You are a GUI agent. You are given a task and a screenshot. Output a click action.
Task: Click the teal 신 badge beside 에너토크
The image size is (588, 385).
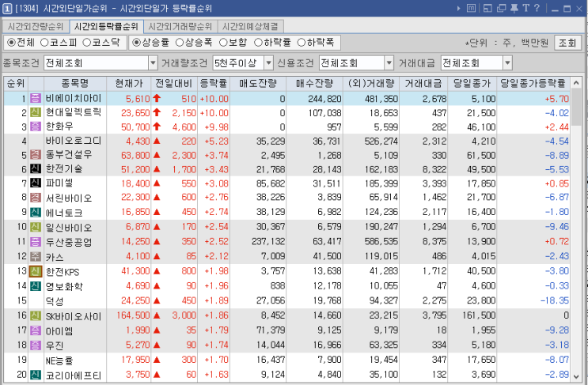coord(36,213)
